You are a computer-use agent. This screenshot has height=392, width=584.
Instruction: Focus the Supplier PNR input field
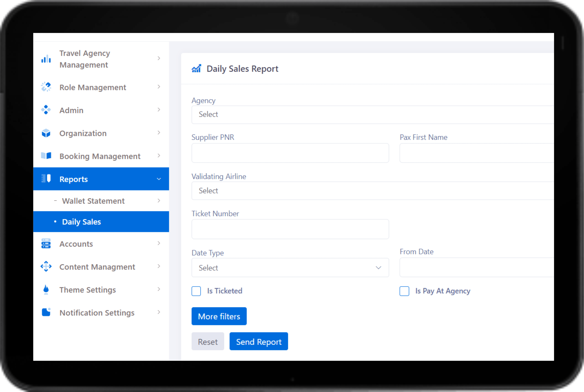click(x=290, y=153)
